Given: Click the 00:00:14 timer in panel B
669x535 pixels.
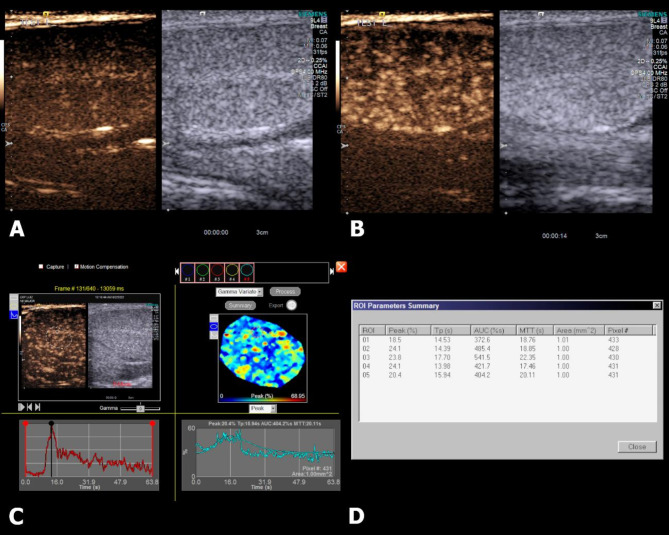Looking at the screenshot, I should (555, 236).
